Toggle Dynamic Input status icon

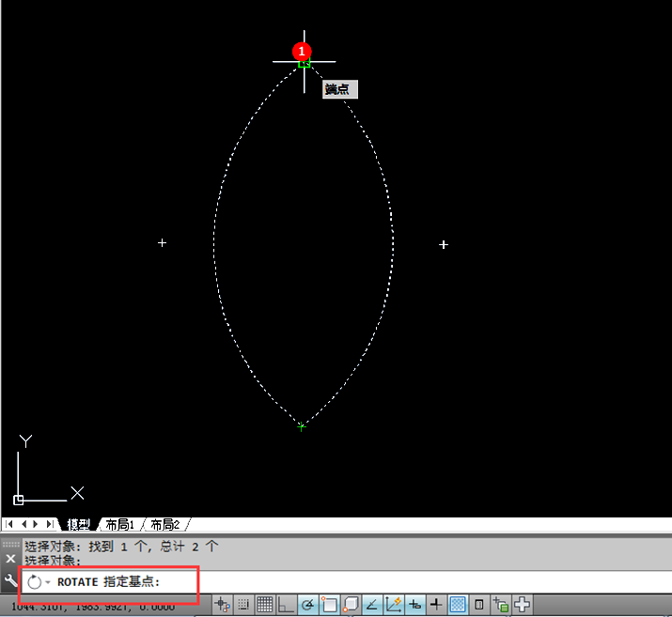[x=414, y=605]
